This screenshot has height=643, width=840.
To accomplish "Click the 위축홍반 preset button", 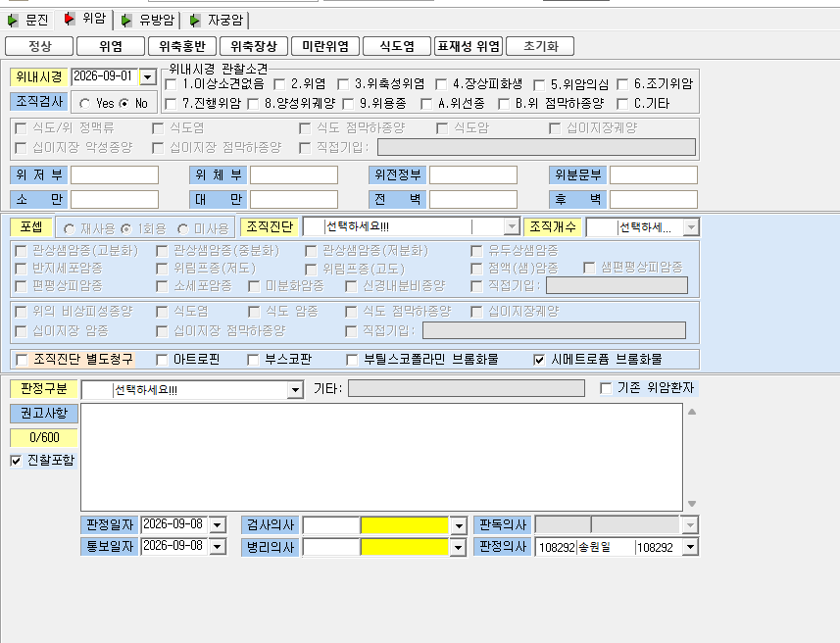I will tap(182, 46).
